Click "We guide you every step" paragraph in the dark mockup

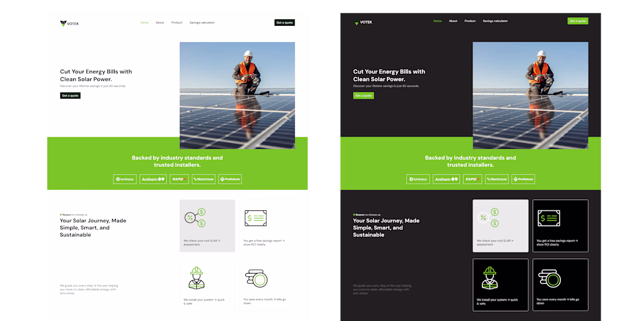(x=382, y=289)
